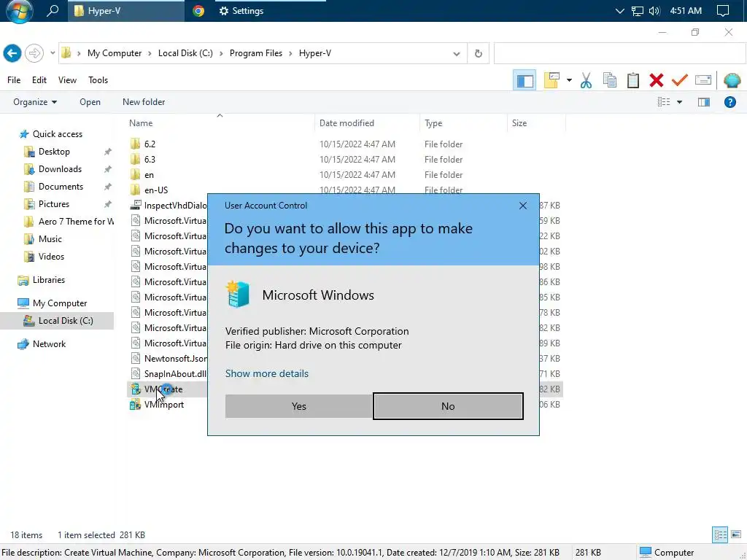Click the Start orb in taskbar
The height and width of the screenshot is (560, 747).
(20, 11)
